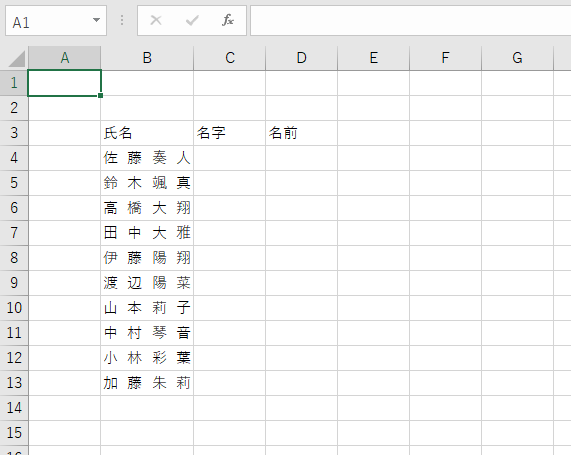Click the Select All triangle corner
Screen dimensions: 571x455
[x=16, y=59]
